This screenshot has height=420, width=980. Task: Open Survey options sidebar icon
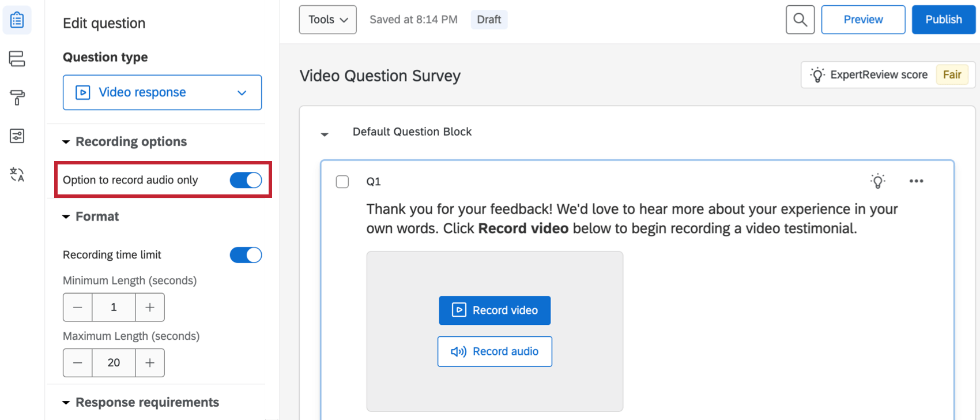pyautogui.click(x=17, y=136)
